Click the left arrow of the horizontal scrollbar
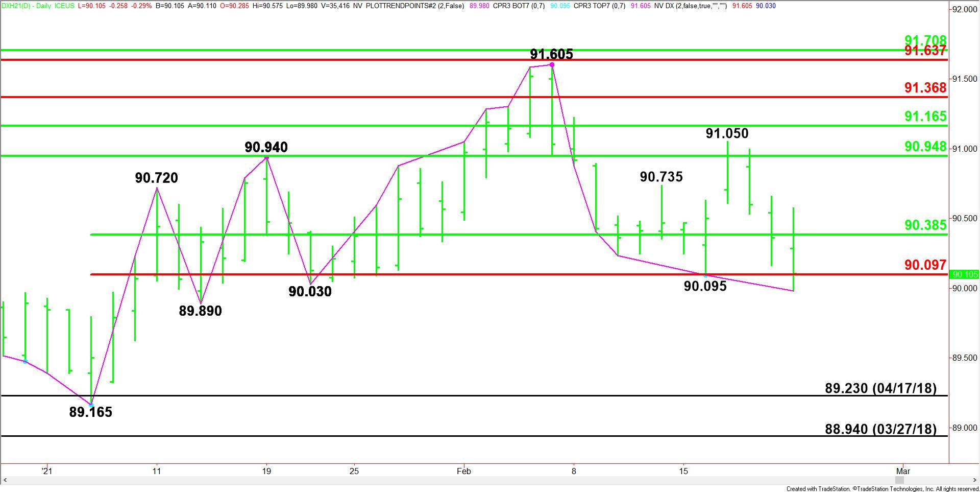 click(6, 481)
